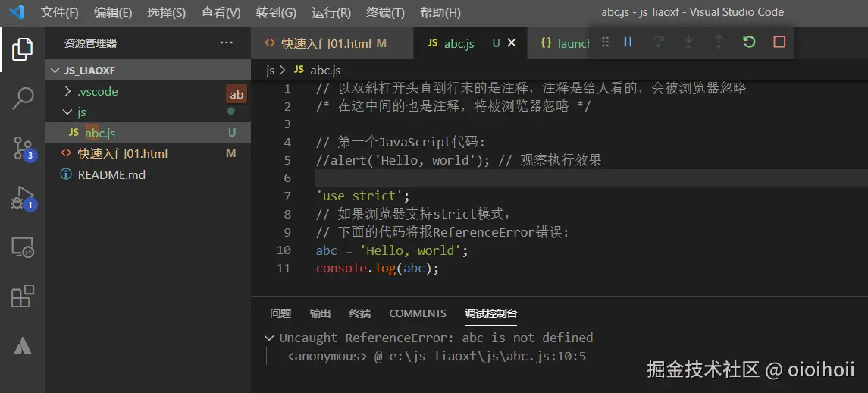The image size is (868, 393).
Task: Open error location e:\js_liaoxf\js\abc.js:10:5 link
Action: pyautogui.click(x=486, y=357)
